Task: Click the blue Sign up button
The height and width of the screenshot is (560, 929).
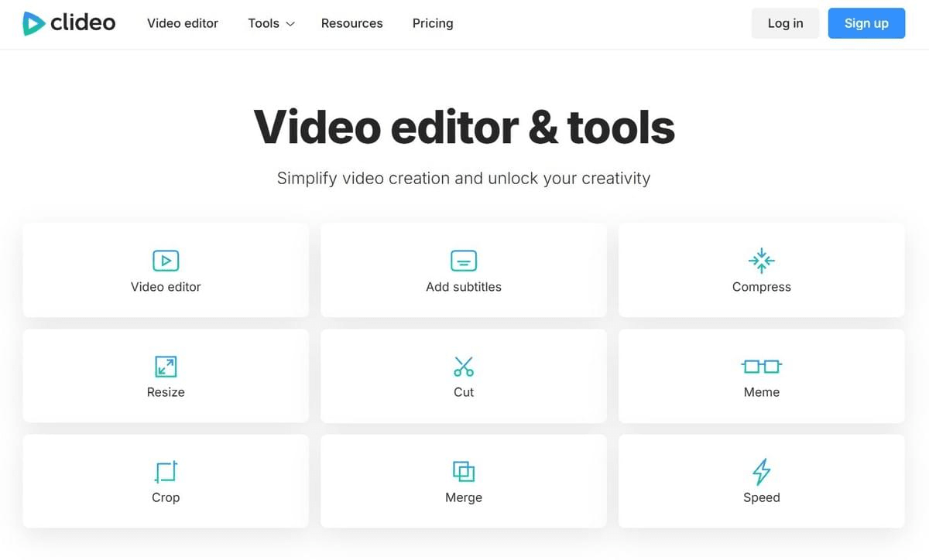Action: 866,23
